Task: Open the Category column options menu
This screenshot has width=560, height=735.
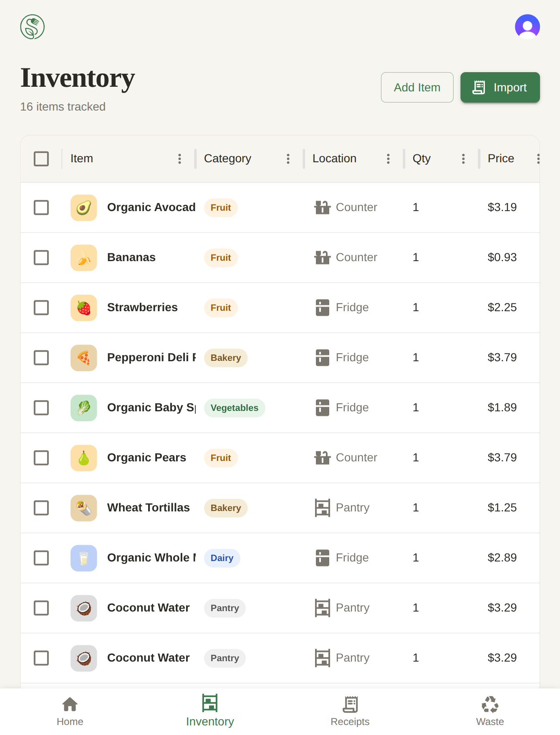Action: [x=288, y=159]
